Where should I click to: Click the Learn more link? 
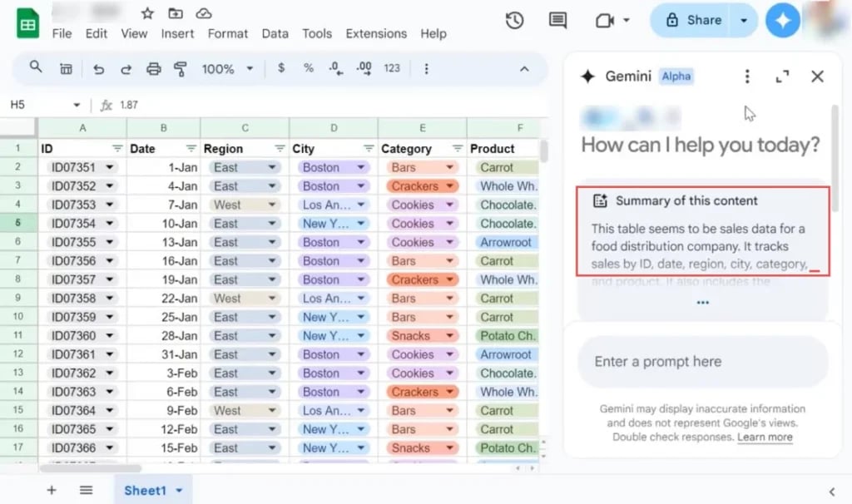(765, 437)
